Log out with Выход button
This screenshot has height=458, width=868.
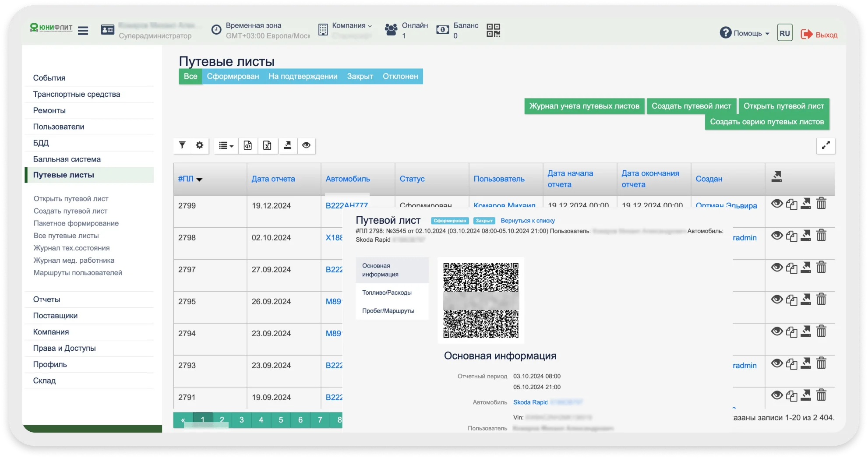pyautogui.click(x=819, y=35)
